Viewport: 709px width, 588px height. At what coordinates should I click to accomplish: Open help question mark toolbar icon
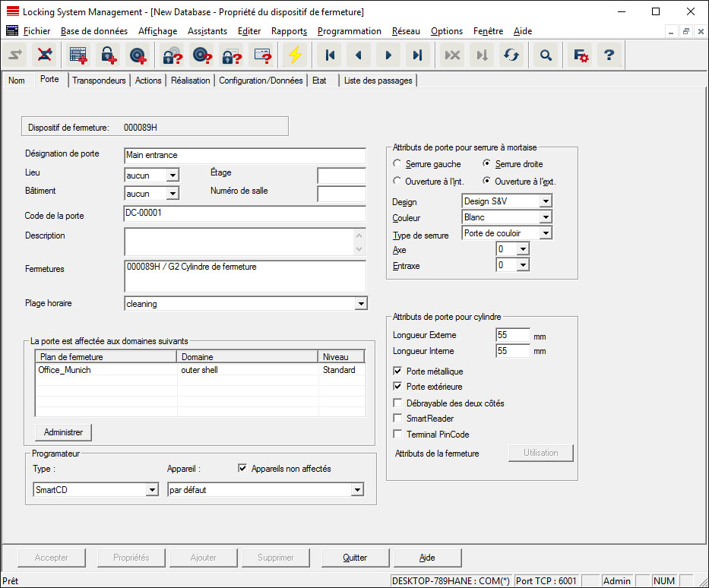(609, 55)
